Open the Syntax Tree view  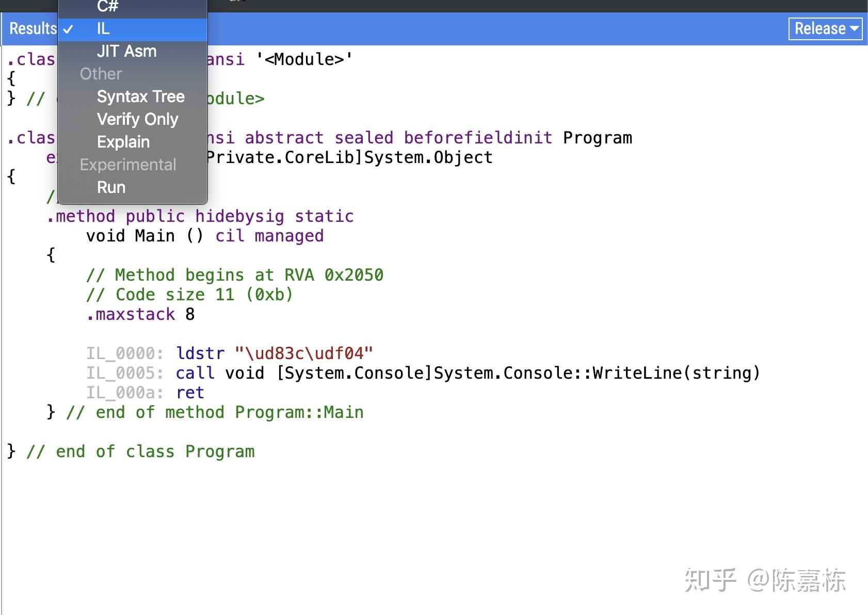(x=140, y=96)
